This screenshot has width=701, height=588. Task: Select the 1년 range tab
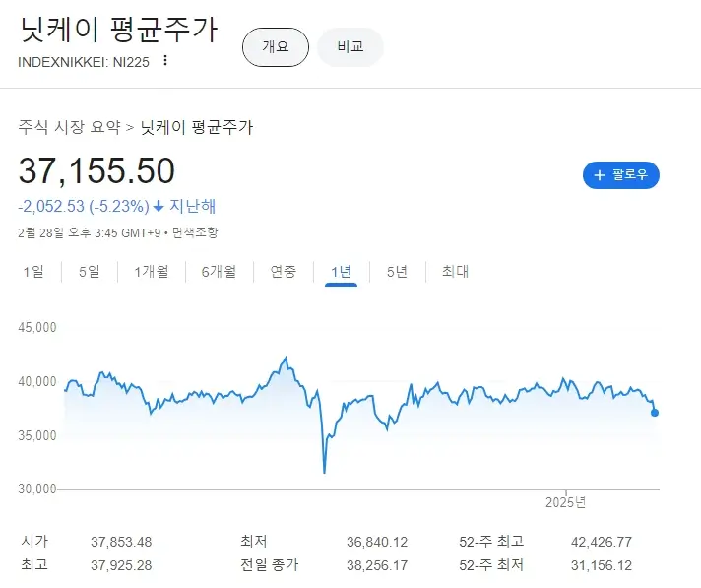pos(341,272)
